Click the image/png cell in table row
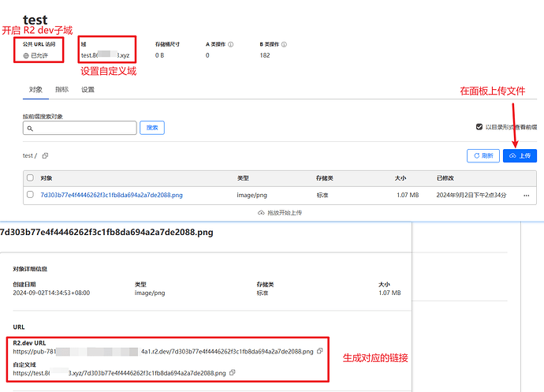 pyautogui.click(x=252, y=195)
